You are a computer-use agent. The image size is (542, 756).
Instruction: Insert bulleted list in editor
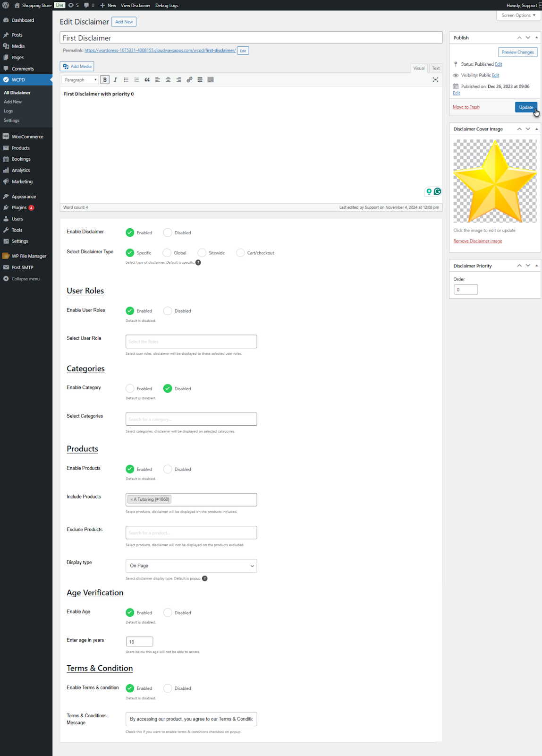126,80
